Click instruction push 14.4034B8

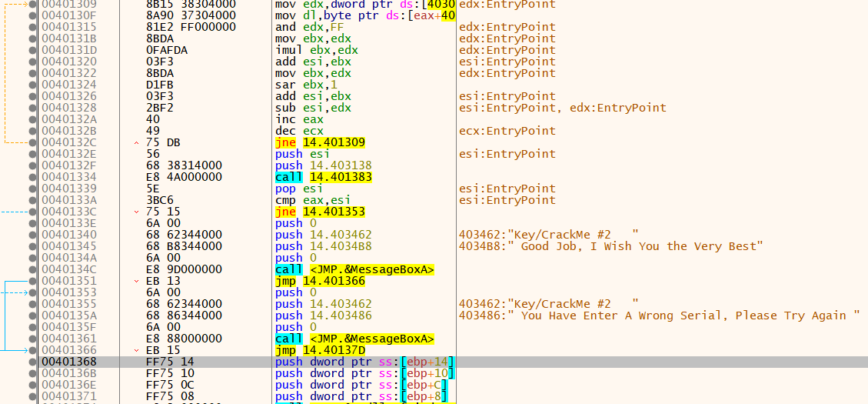(324, 246)
